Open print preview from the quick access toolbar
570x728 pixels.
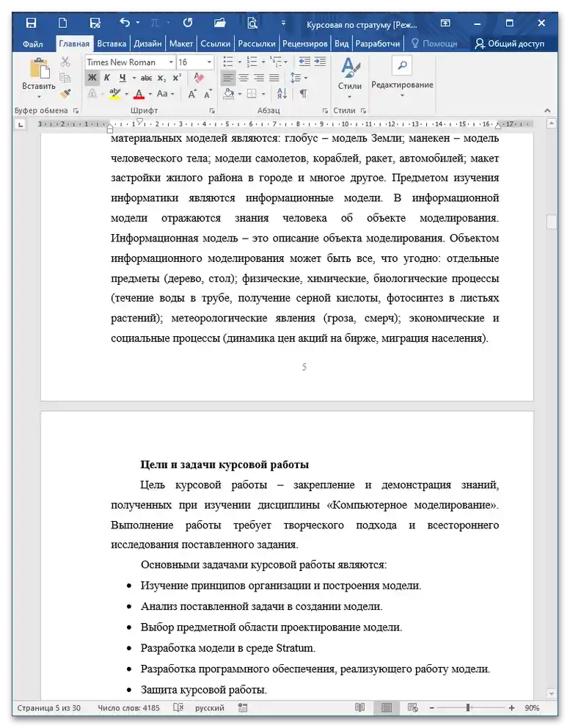[252, 23]
